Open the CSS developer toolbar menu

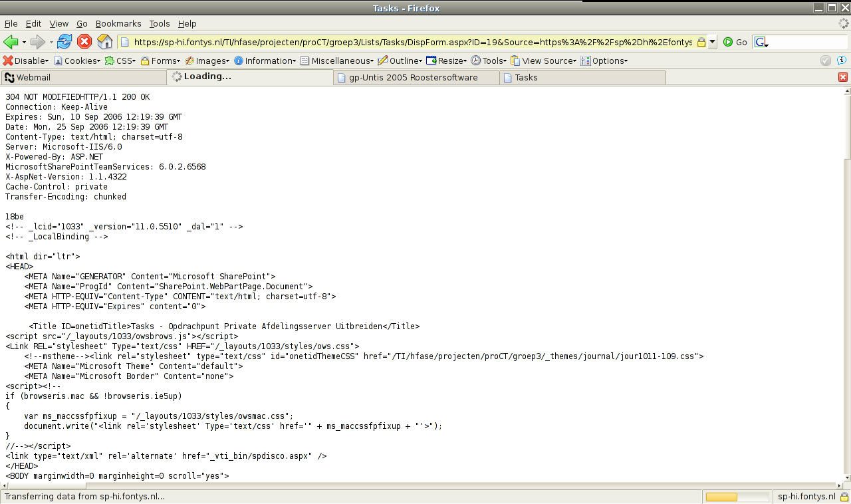point(120,61)
